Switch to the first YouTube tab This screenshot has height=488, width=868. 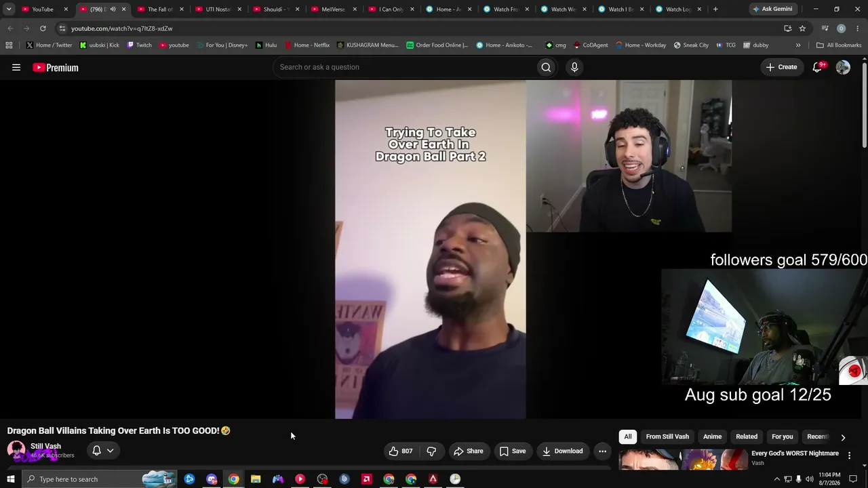43,9
